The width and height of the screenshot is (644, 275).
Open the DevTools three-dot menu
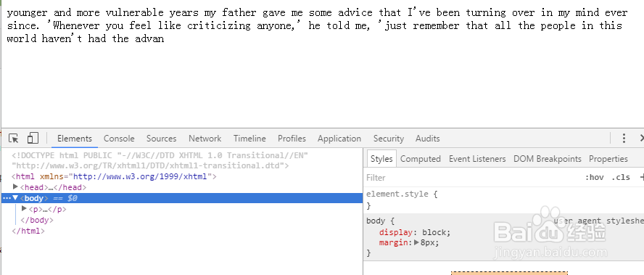pyautogui.click(x=624, y=139)
